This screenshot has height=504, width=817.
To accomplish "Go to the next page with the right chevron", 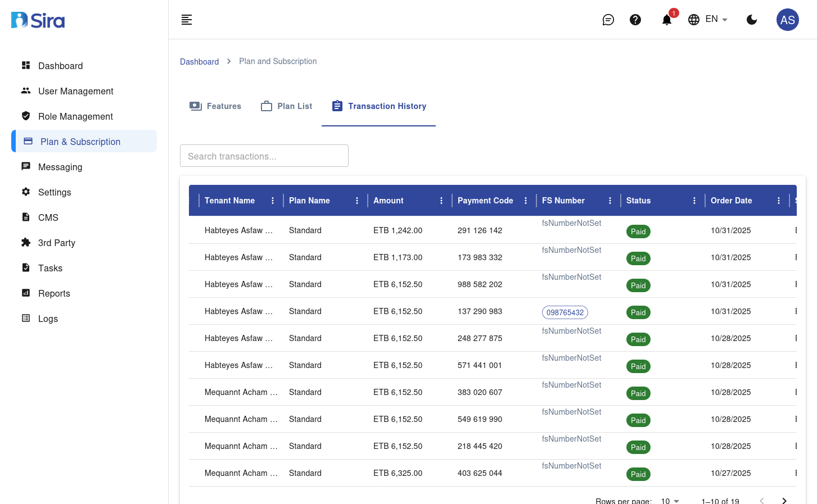I will click(x=784, y=500).
